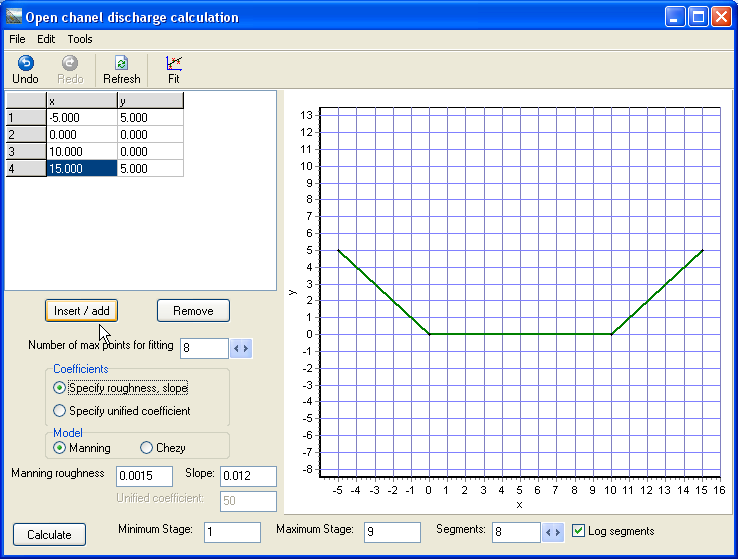Adjust the max points for fitting spinner arrows
Image resolution: width=738 pixels, height=559 pixels.
pos(241,348)
